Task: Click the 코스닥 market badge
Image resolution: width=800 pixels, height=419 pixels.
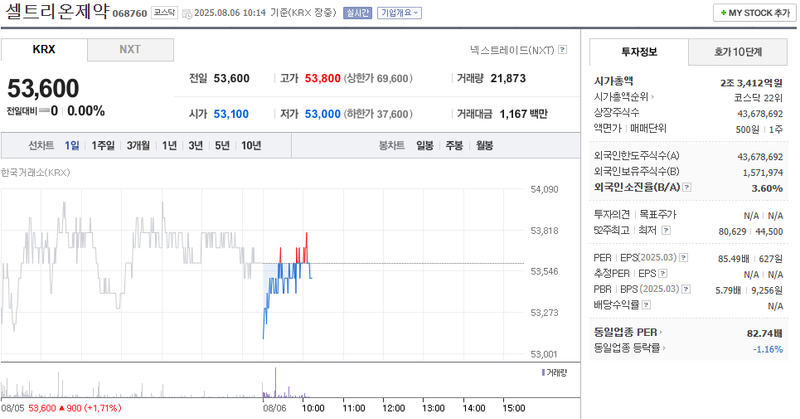Action: pyautogui.click(x=164, y=13)
